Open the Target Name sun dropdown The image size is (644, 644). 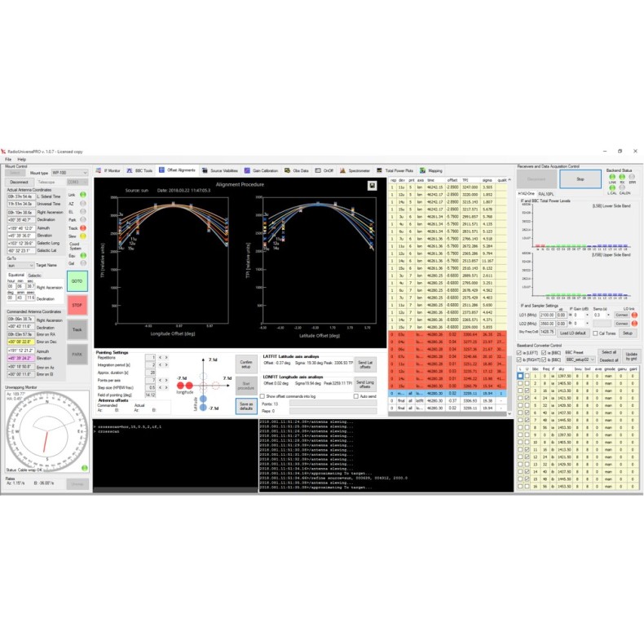[20, 266]
